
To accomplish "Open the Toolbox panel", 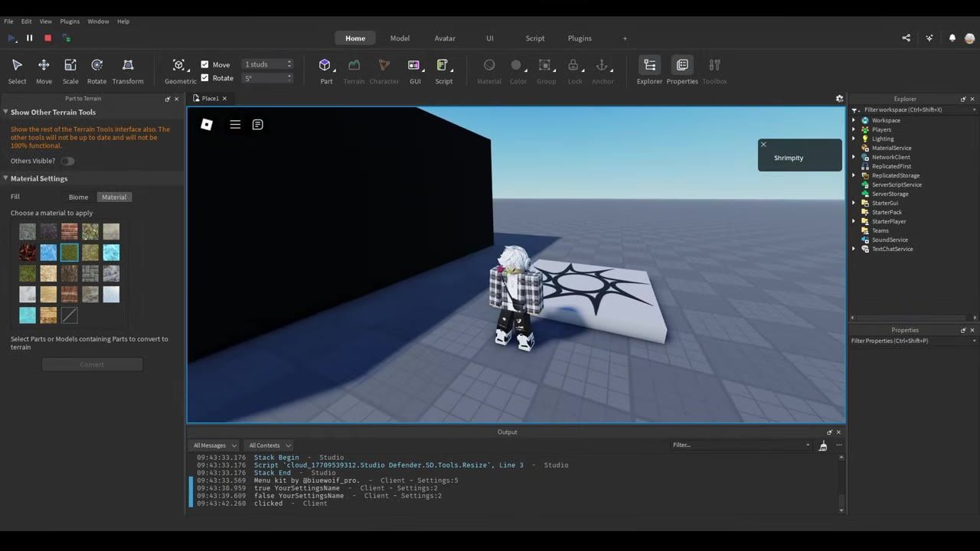I will click(714, 71).
